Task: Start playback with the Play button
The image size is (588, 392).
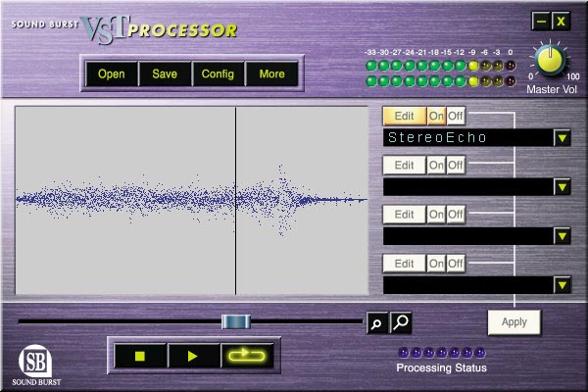Action: click(x=193, y=356)
